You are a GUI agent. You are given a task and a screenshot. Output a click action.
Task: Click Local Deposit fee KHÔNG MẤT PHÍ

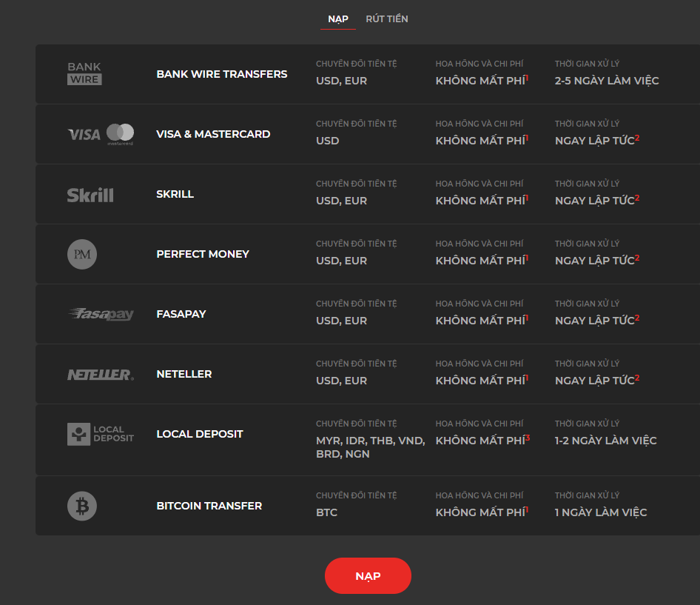482,440
